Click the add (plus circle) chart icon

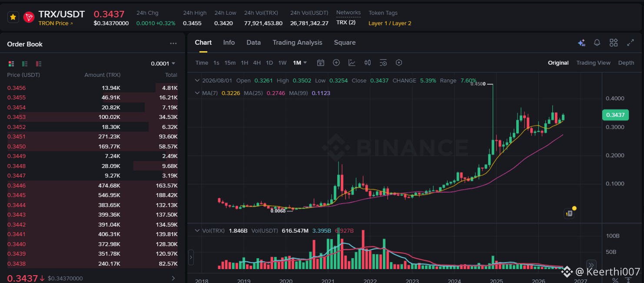(x=336, y=63)
